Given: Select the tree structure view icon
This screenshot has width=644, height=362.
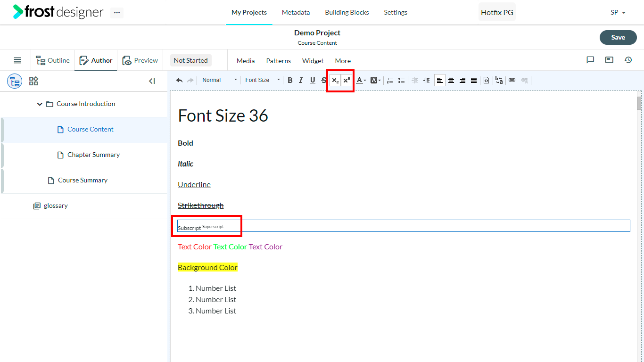Looking at the screenshot, I should tap(15, 81).
